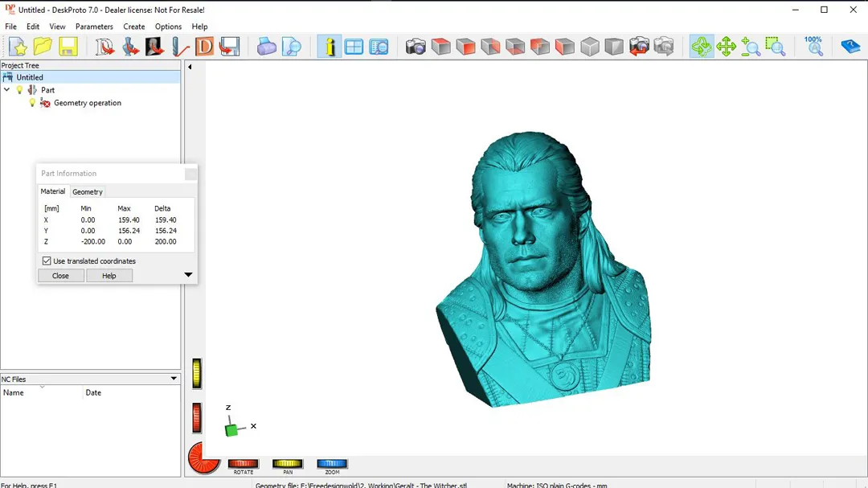Open print preview (page with magnifier)

292,47
